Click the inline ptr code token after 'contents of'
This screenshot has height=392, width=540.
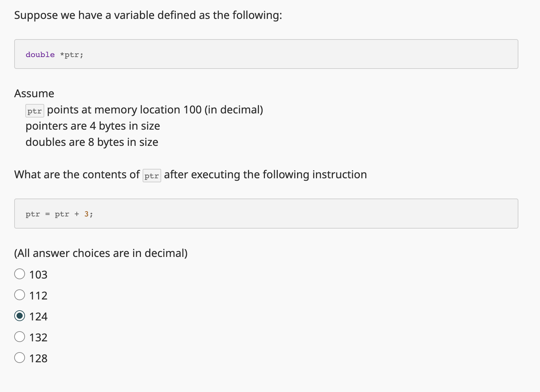(152, 176)
